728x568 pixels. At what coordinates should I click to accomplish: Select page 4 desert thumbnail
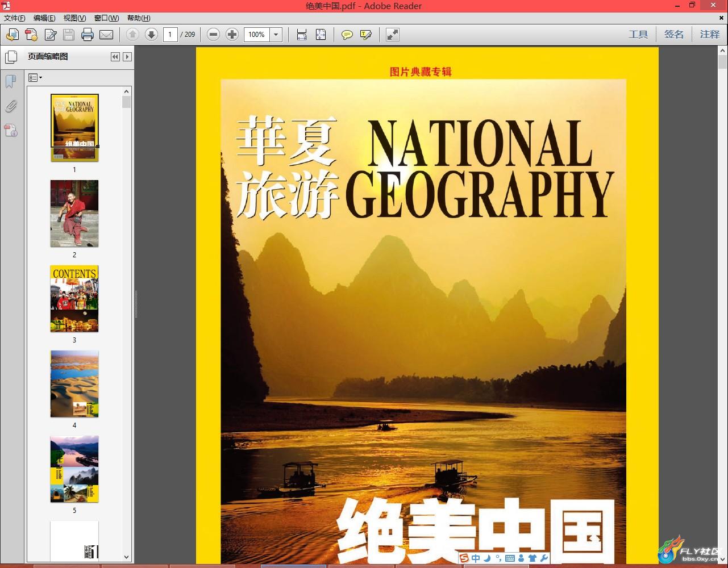[x=74, y=384]
